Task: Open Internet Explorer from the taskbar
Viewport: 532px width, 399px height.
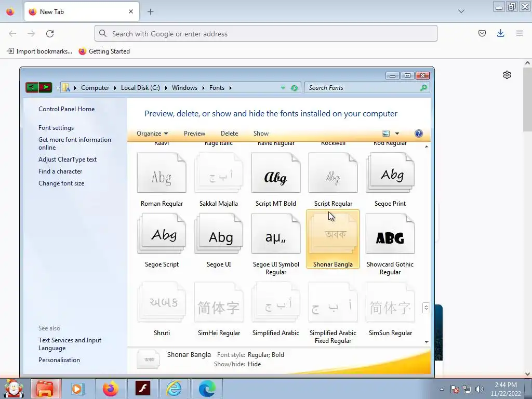Action: pos(174,389)
